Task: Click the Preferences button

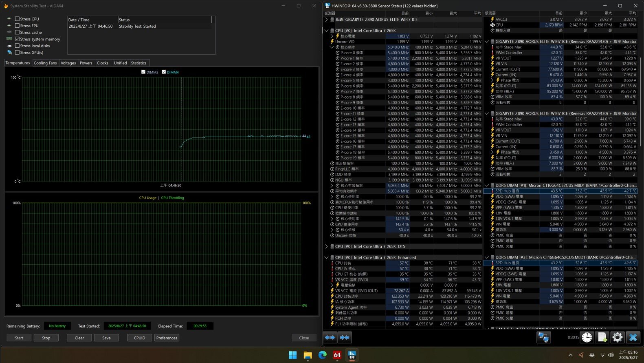Action: point(167,338)
